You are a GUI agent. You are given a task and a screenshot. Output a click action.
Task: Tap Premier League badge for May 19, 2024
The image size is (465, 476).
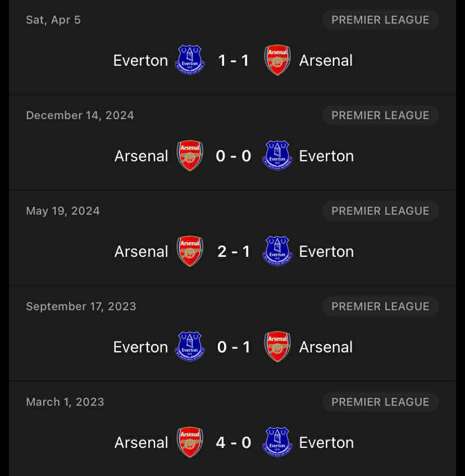click(380, 211)
